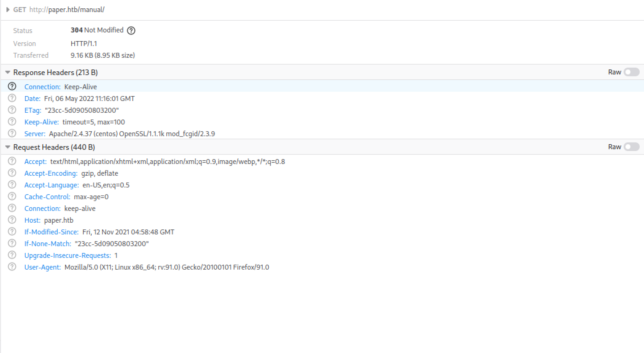Open documentation for Upgrade-Insecure-Requests header
The height and width of the screenshot is (353, 644).
pos(12,255)
